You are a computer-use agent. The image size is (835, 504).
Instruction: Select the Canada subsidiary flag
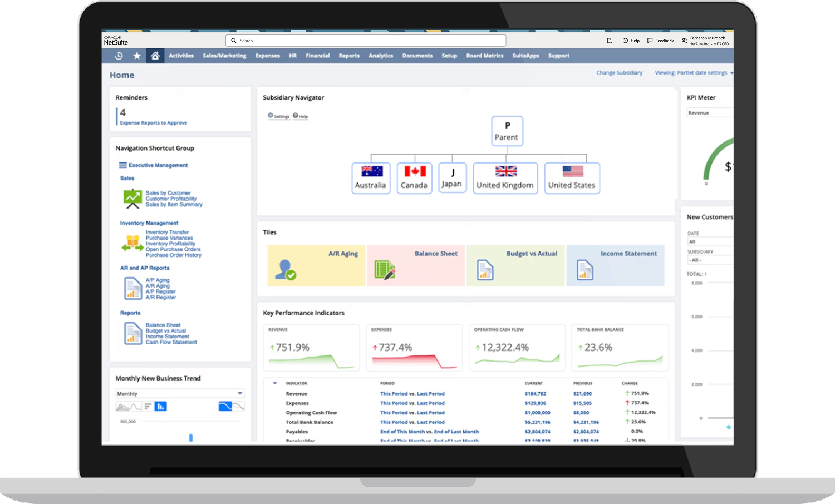tap(415, 171)
